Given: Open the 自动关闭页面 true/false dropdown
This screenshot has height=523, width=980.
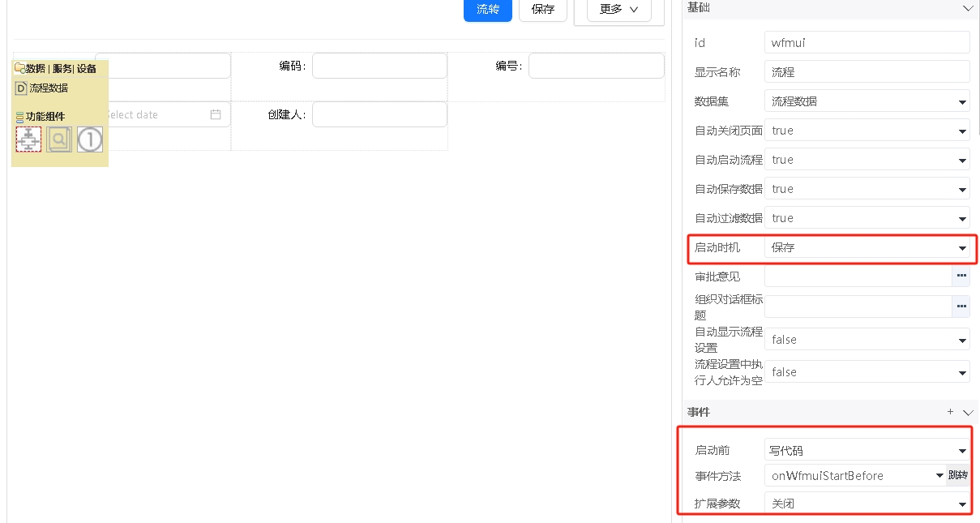Looking at the screenshot, I should (x=867, y=131).
